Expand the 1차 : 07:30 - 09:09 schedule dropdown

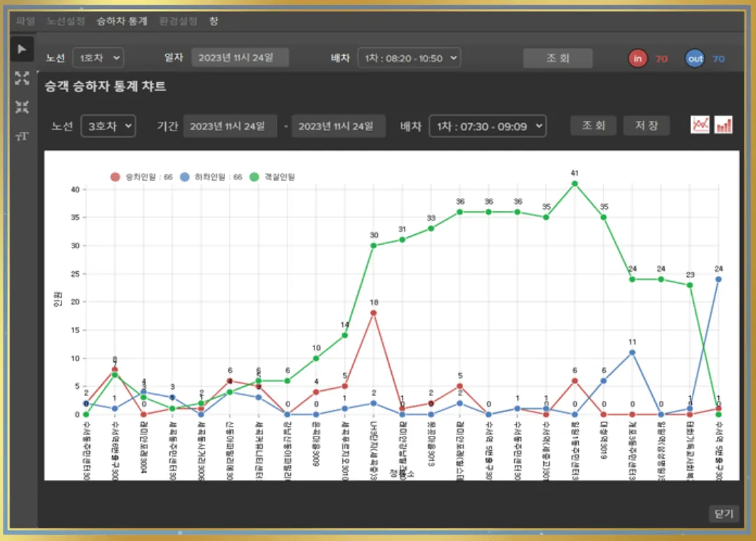click(487, 126)
